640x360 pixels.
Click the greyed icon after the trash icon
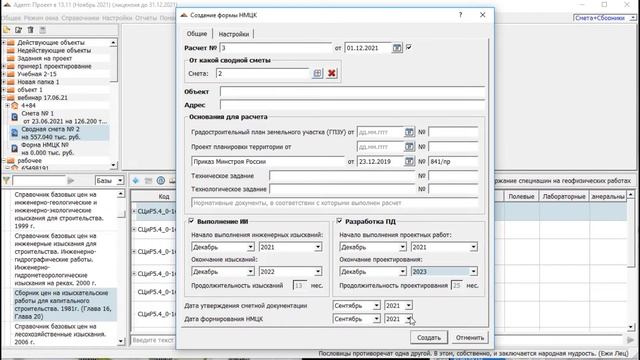click(x=42, y=30)
